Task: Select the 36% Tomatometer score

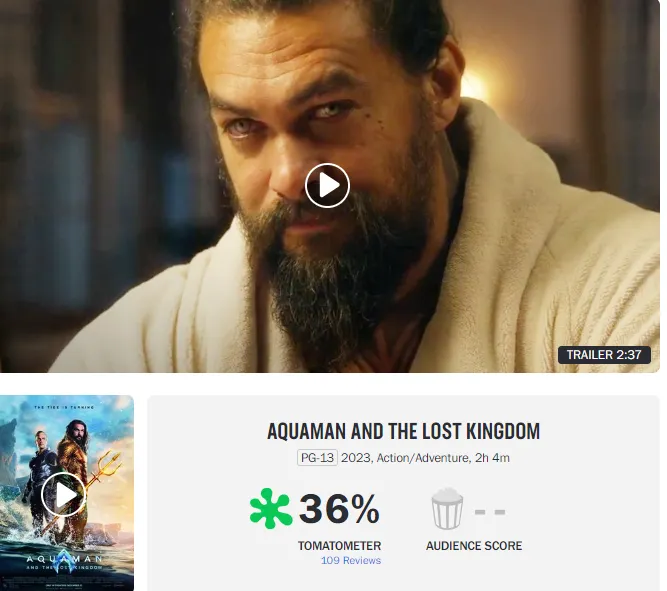Action: 339,508
